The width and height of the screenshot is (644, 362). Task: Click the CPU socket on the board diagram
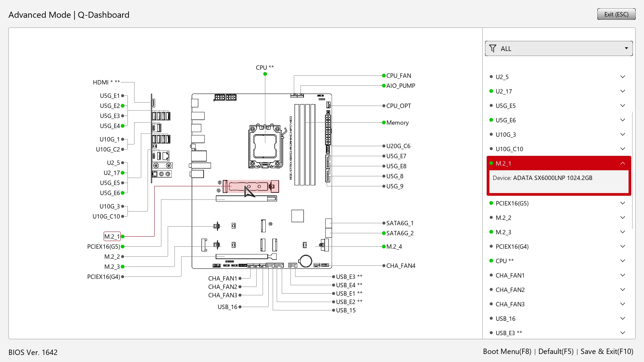click(x=265, y=146)
